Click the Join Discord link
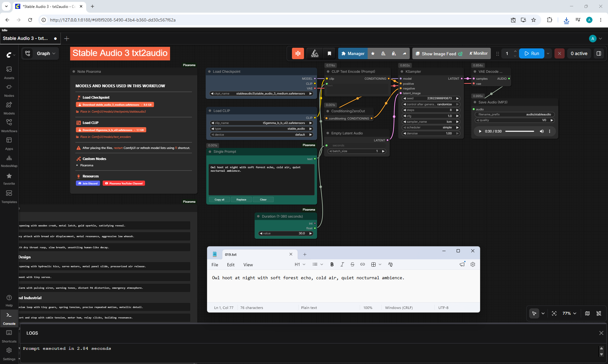 pyautogui.click(x=88, y=183)
